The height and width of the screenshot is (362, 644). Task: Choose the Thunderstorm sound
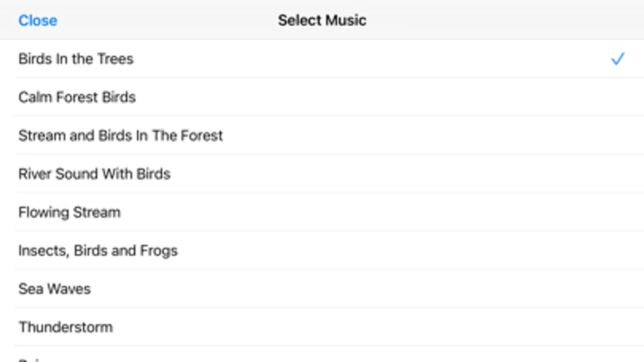coord(66,327)
